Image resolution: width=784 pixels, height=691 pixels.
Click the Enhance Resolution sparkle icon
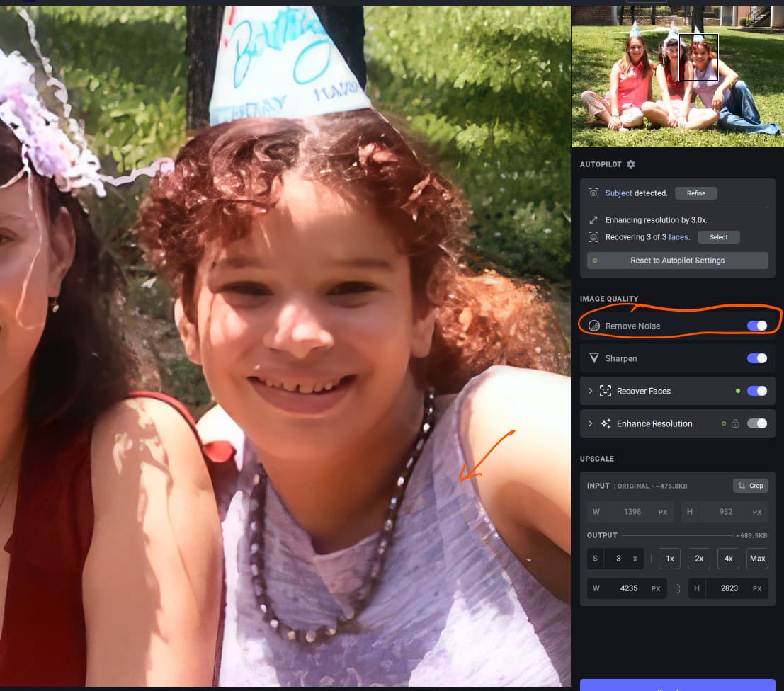click(x=606, y=423)
